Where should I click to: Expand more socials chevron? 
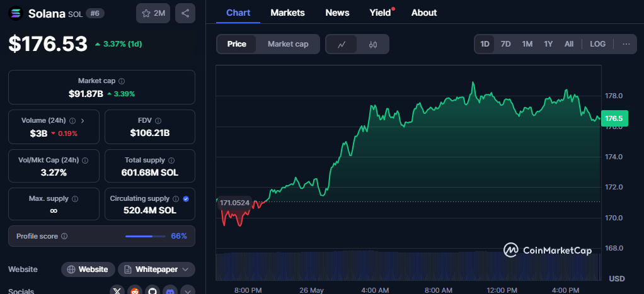coord(188,290)
